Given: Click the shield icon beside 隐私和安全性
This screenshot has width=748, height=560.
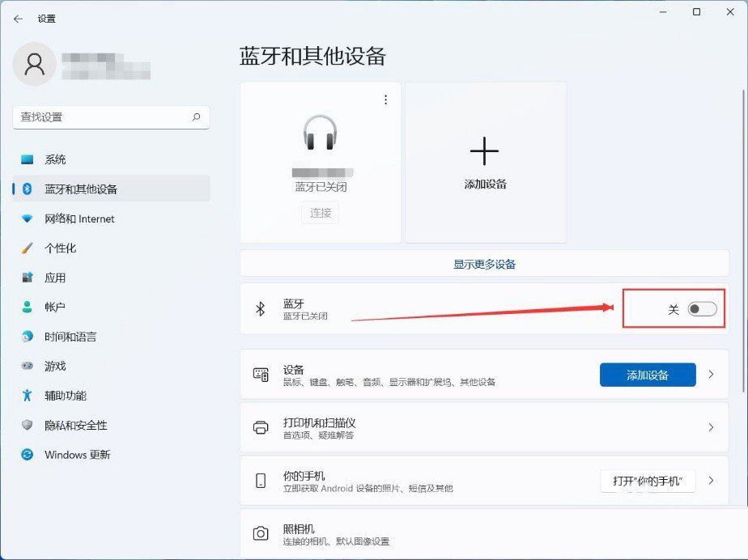Looking at the screenshot, I should pyautogui.click(x=28, y=425).
